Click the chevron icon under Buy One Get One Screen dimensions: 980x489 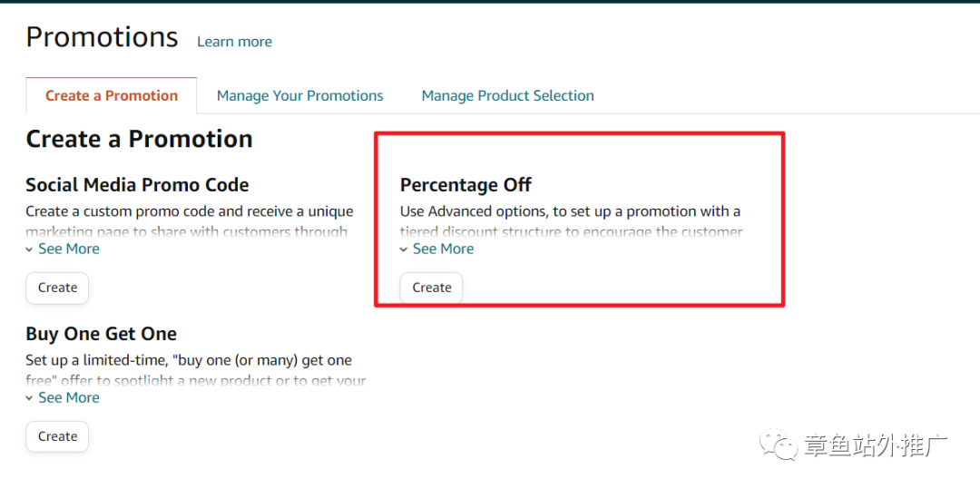pos(29,398)
